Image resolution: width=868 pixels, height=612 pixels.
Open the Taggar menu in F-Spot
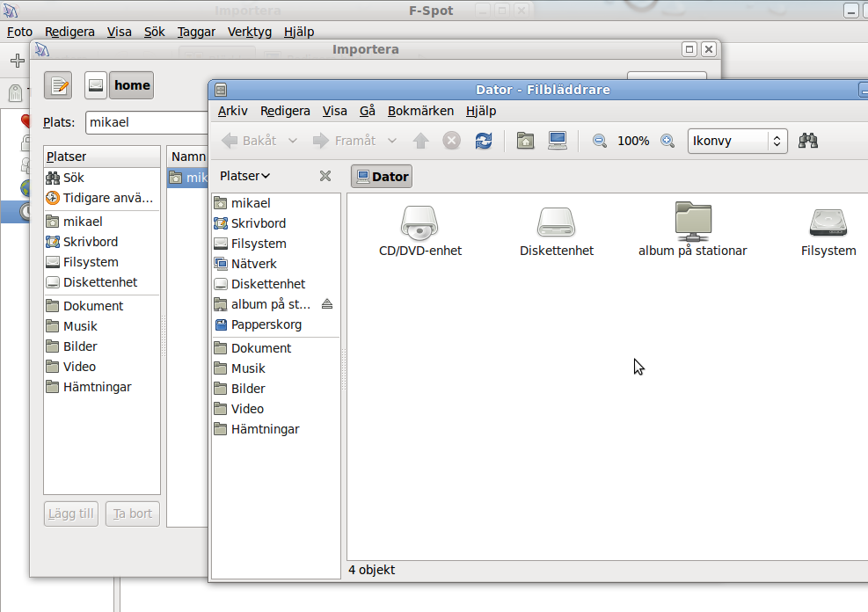[196, 32]
